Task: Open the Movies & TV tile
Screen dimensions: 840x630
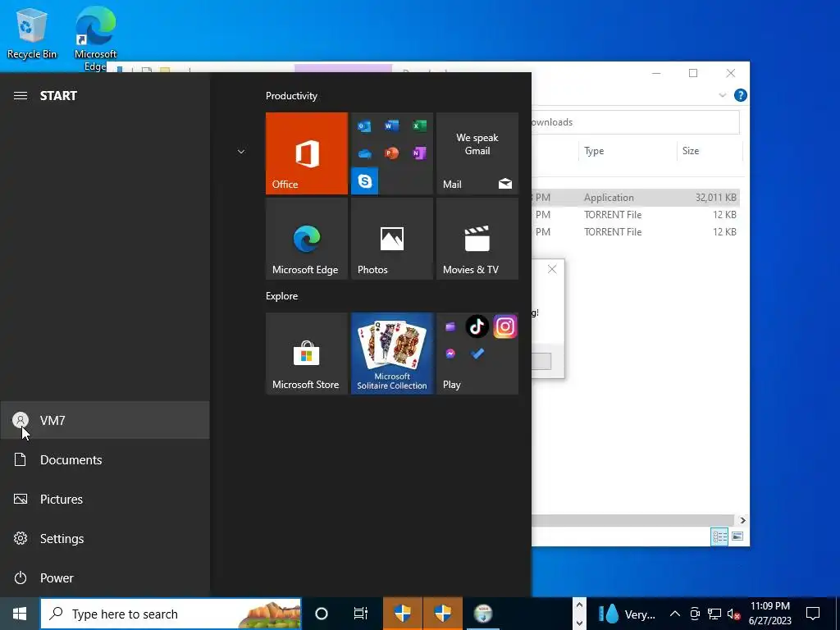Action: point(477,239)
